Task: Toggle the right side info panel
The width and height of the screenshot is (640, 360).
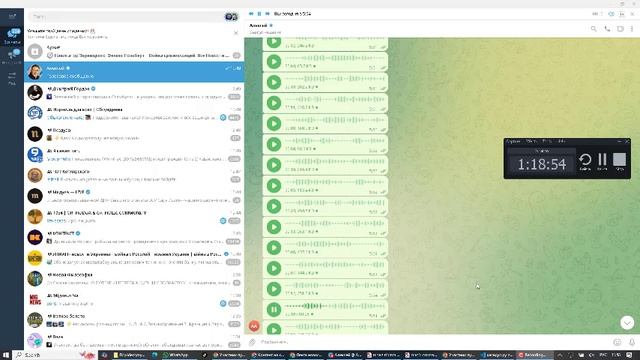Action: [620, 29]
